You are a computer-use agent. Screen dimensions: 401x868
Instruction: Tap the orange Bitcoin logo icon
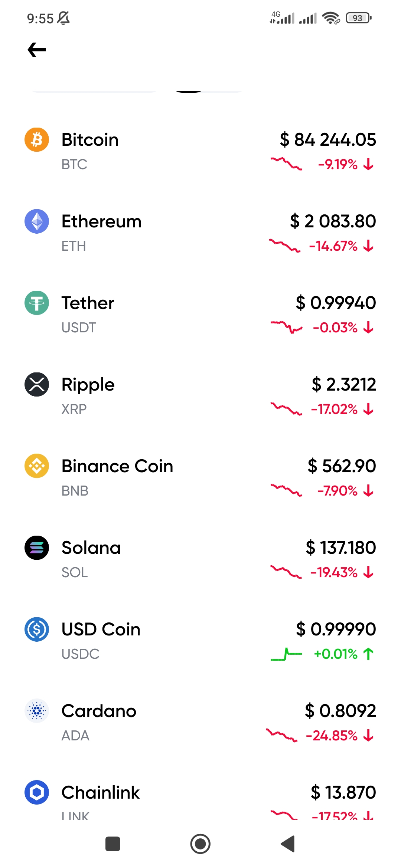point(37,140)
